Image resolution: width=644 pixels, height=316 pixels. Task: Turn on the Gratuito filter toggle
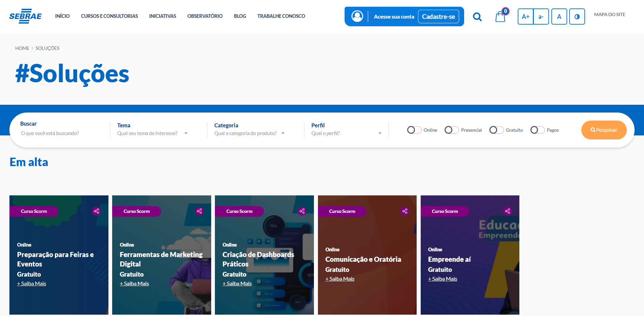[496, 130]
